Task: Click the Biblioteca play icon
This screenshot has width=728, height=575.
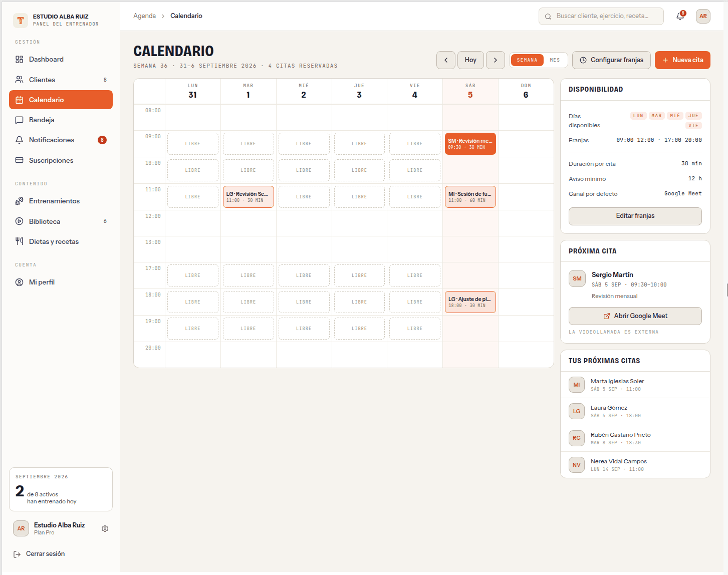Action: [x=19, y=221]
